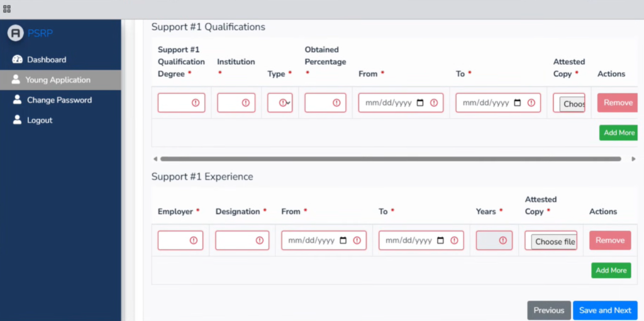Screen dimensions: 644x321
Task: Expand the qualification Type dropdown
Action: [280, 103]
